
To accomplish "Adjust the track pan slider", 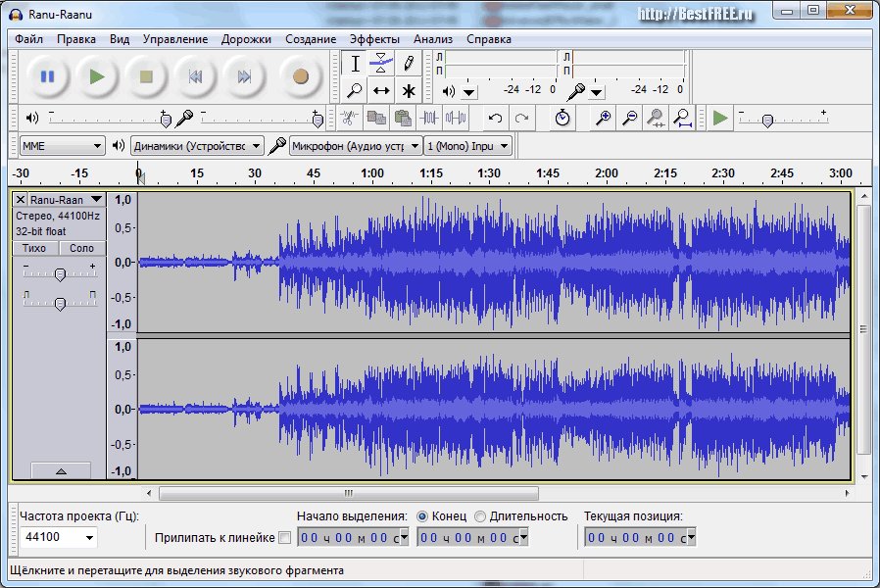I will click(x=60, y=302).
